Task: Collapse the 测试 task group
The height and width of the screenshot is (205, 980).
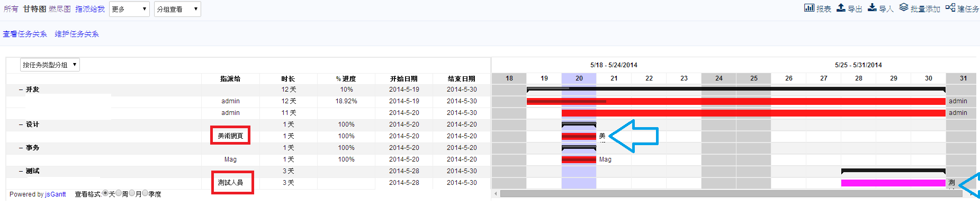Action: tap(21, 171)
